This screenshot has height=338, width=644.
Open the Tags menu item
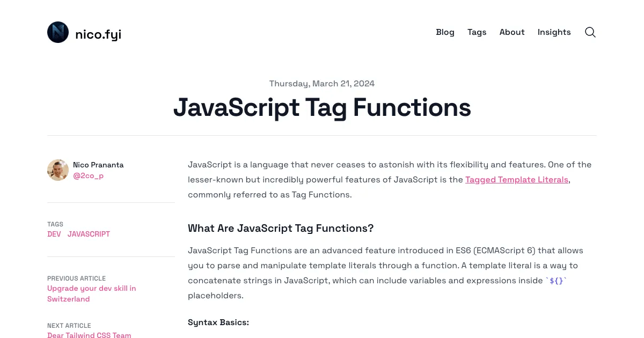(477, 32)
